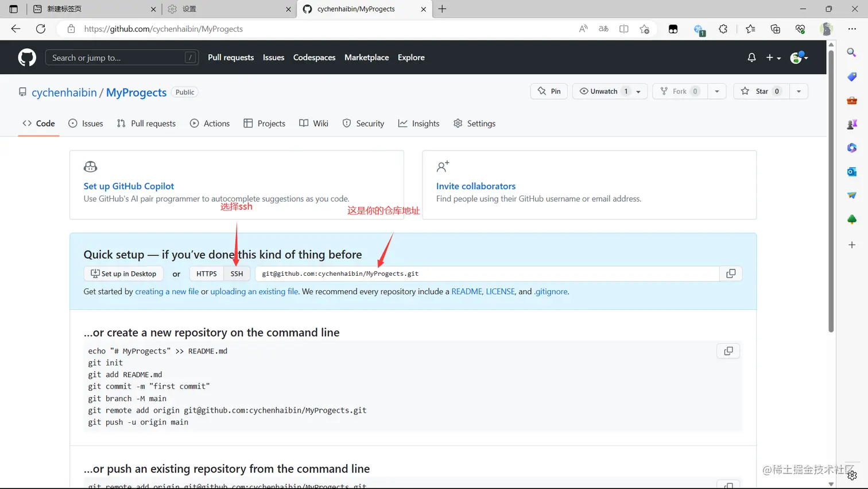This screenshot has width=868, height=489.
Task: Click Set up in Desktop button
Action: click(x=123, y=274)
